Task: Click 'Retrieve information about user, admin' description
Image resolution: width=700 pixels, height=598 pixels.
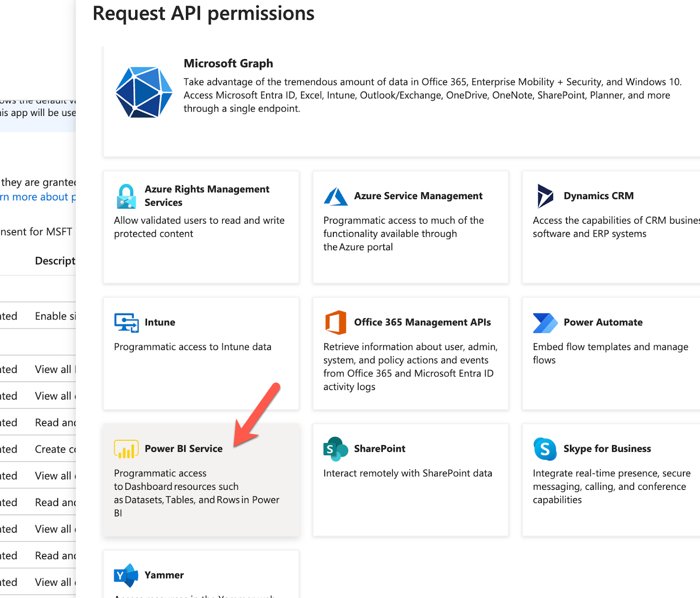Action: pos(410,366)
